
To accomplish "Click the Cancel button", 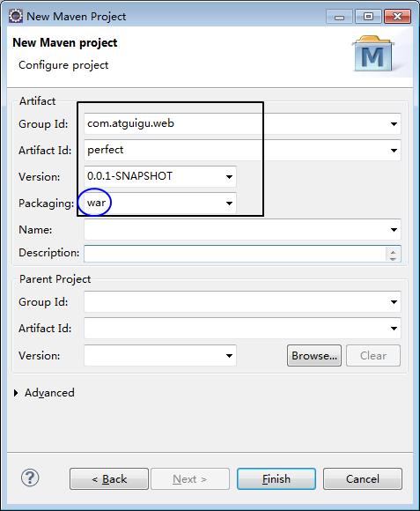I will click(363, 479).
